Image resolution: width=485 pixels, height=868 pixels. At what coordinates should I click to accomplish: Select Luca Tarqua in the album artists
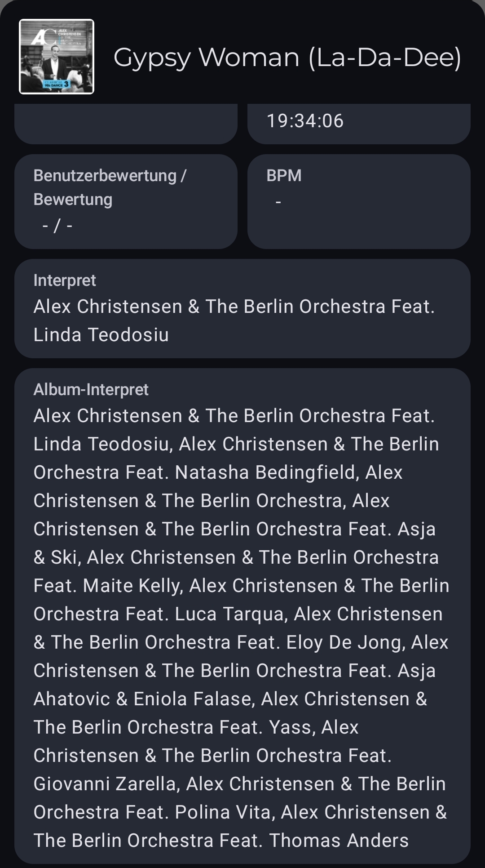point(231,614)
